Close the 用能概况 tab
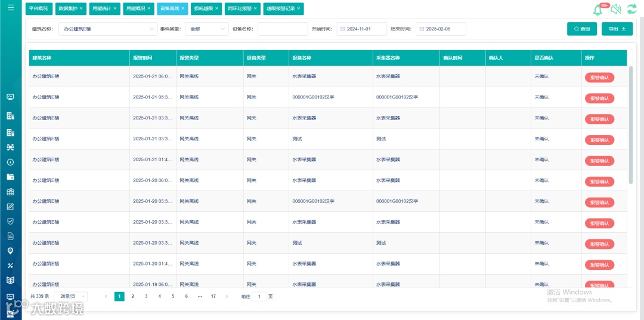The image size is (644, 320). tap(148, 8)
